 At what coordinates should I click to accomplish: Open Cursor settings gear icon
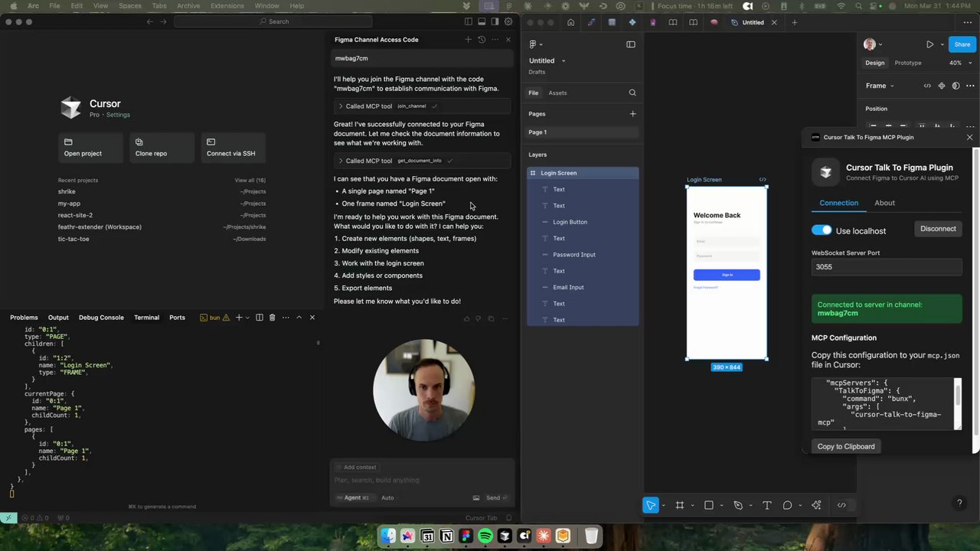click(508, 21)
